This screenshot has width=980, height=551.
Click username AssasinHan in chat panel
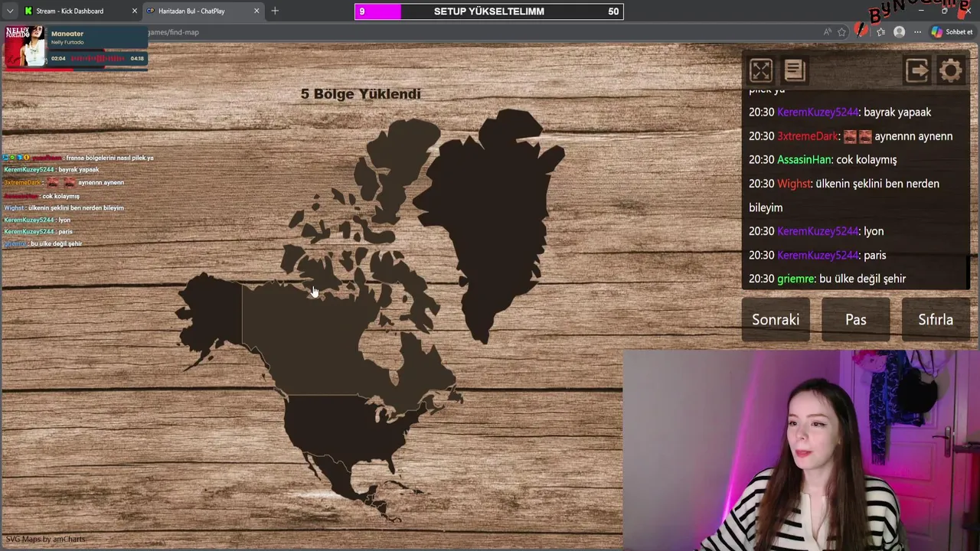pos(804,159)
